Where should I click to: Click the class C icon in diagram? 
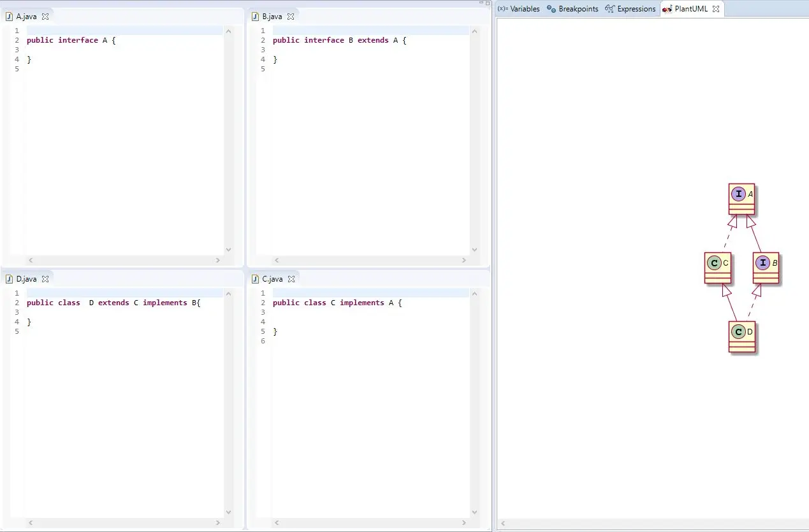[x=714, y=262]
